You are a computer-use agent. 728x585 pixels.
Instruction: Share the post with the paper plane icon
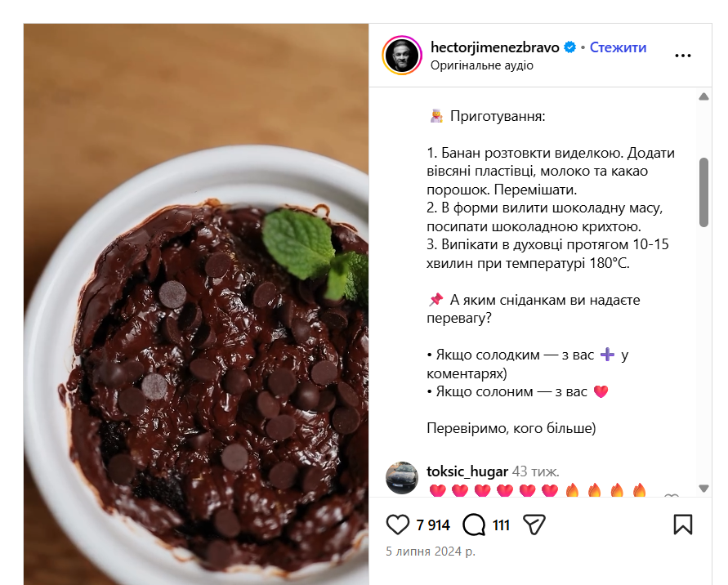534,525
